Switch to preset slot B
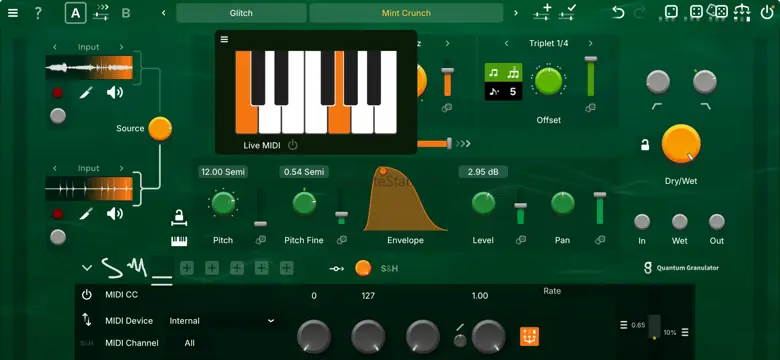The image size is (780, 360). point(126,13)
